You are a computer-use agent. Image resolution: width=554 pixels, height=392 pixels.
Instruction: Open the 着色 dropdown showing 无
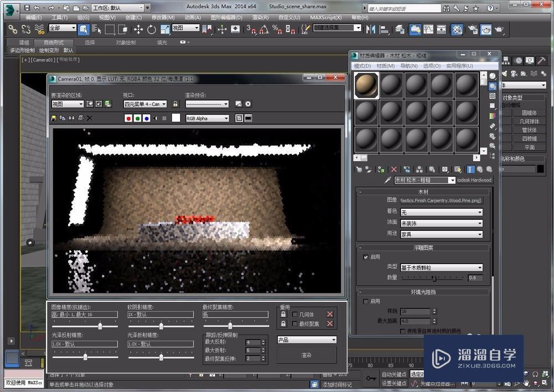(442, 212)
